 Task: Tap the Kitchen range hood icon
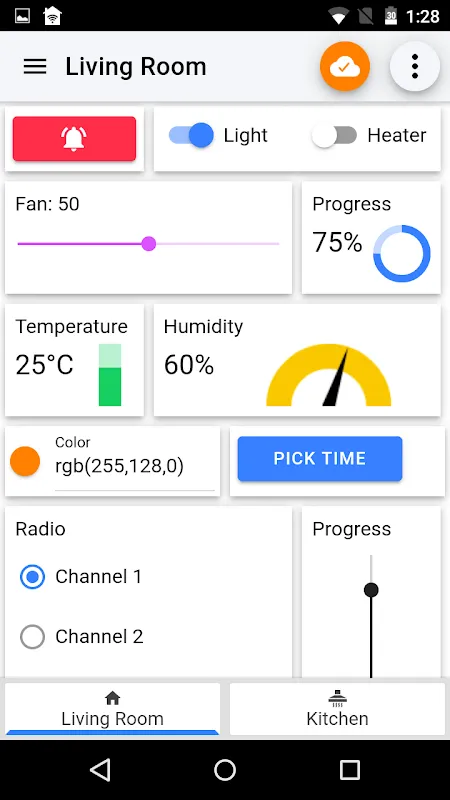tap(337, 697)
